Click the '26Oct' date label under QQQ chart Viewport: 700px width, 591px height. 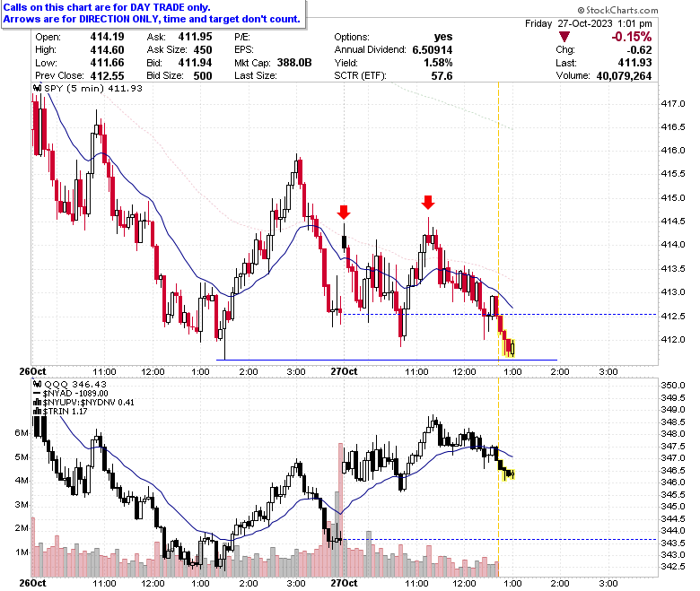pyautogui.click(x=32, y=583)
